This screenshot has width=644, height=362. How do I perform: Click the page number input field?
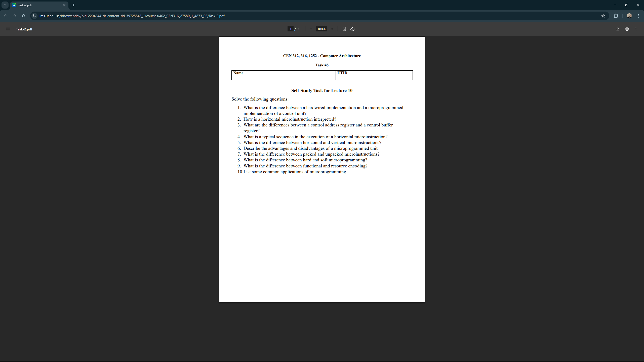point(290,29)
